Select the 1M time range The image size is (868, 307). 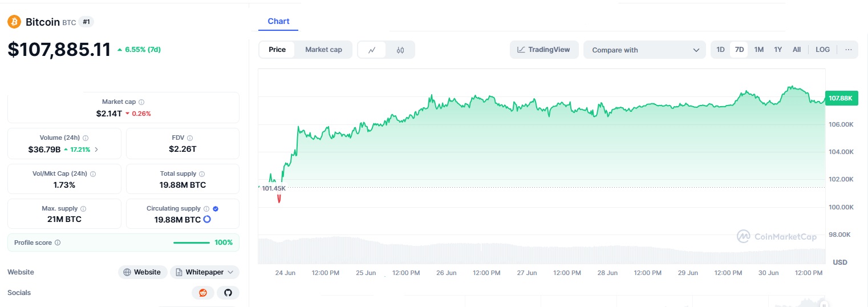759,50
